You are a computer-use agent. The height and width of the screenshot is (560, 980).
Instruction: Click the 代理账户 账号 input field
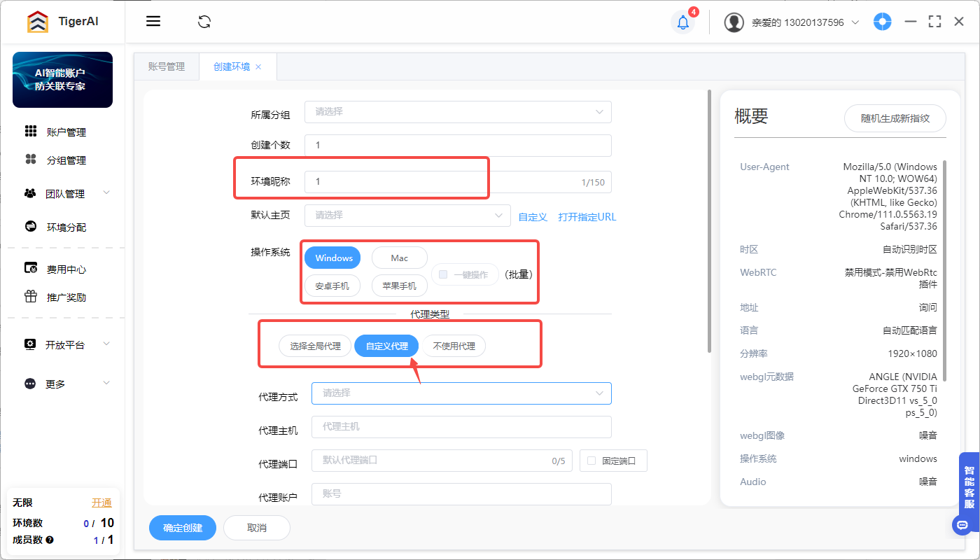461,494
